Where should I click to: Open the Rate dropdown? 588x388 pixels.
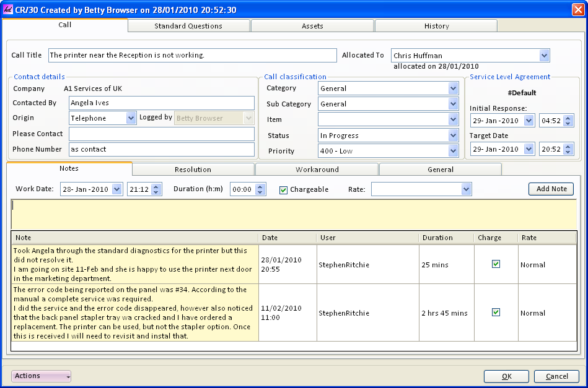point(466,189)
